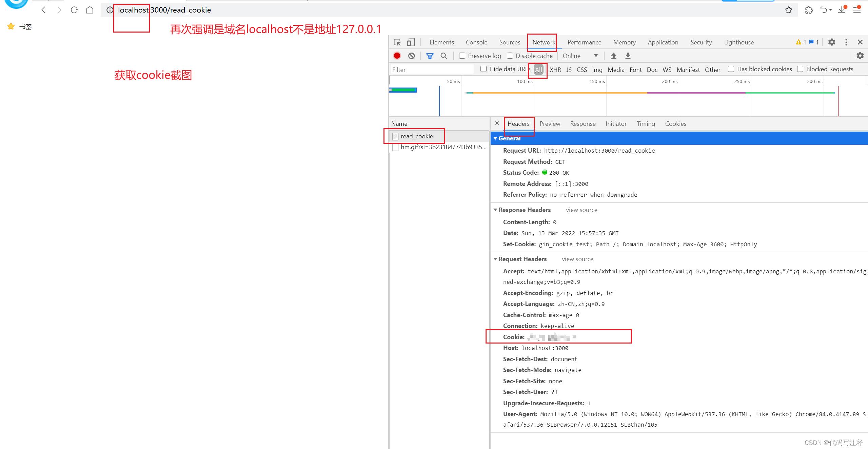Toggle the network filter funnel icon
Viewport: 868px width, 449px height.
(430, 56)
